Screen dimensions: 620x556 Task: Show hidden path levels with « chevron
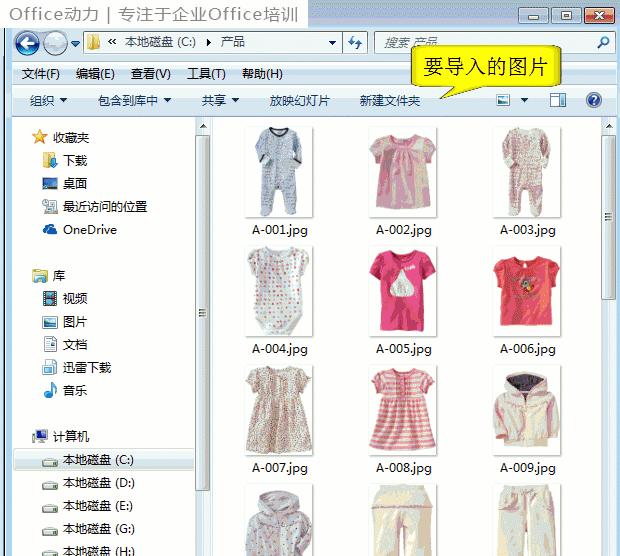[x=112, y=41]
